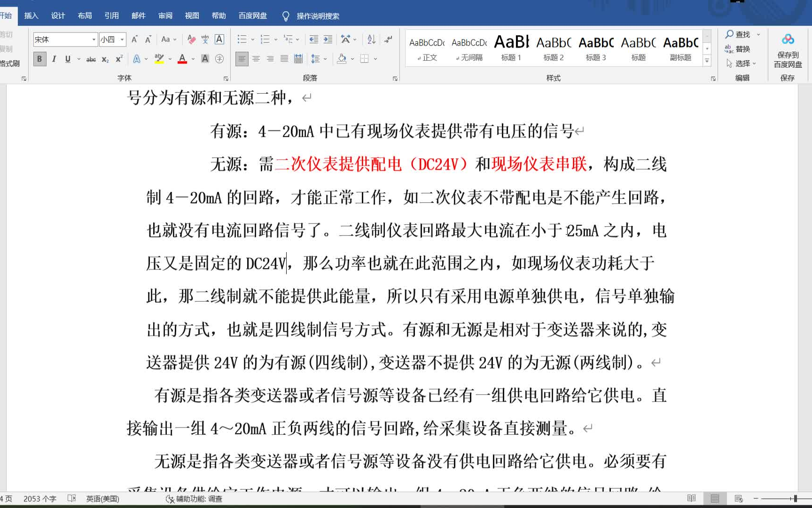The height and width of the screenshot is (508, 812).
Task: Apply yellow text highlight color
Action: pyautogui.click(x=159, y=59)
